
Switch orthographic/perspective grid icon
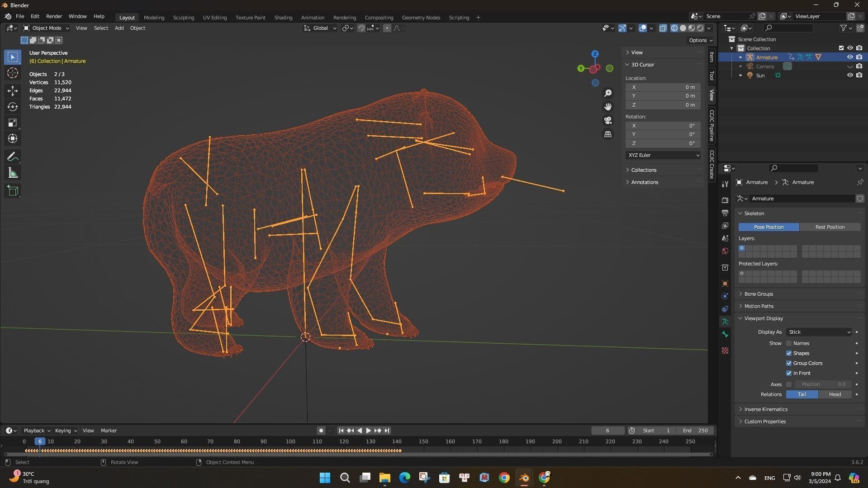(608, 134)
